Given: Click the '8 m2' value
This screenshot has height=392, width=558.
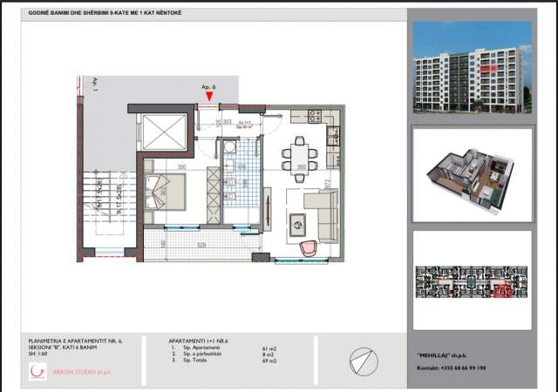Looking at the screenshot, I should pos(268,355).
